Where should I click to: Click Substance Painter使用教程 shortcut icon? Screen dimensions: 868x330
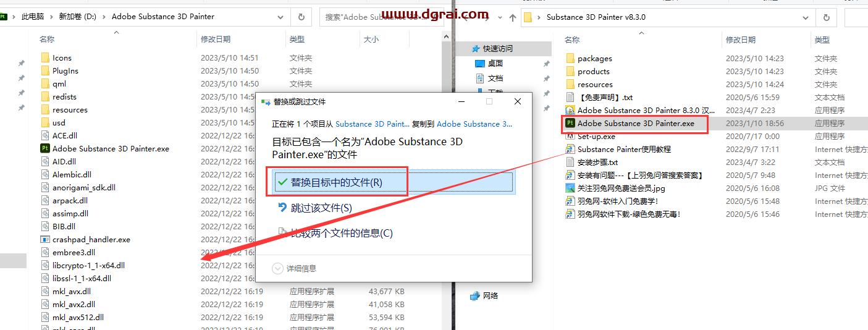coord(570,149)
